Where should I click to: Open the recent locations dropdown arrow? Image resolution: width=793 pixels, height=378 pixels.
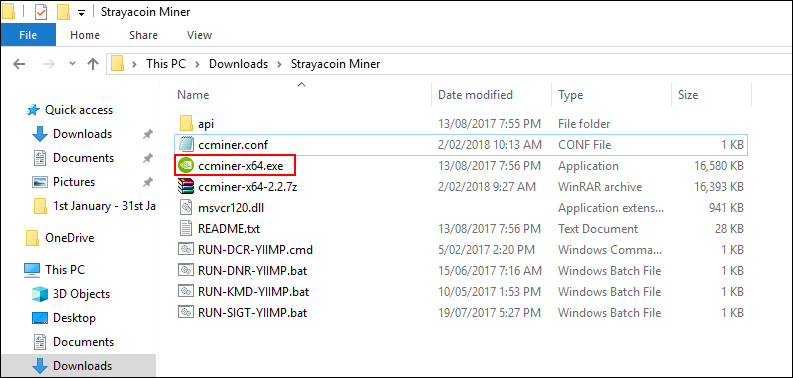[72, 64]
